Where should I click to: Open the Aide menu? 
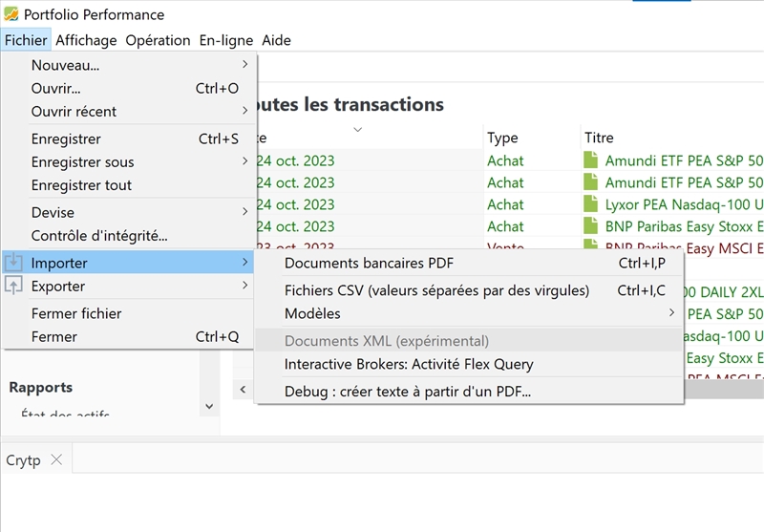pyautogui.click(x=276, y=40)
